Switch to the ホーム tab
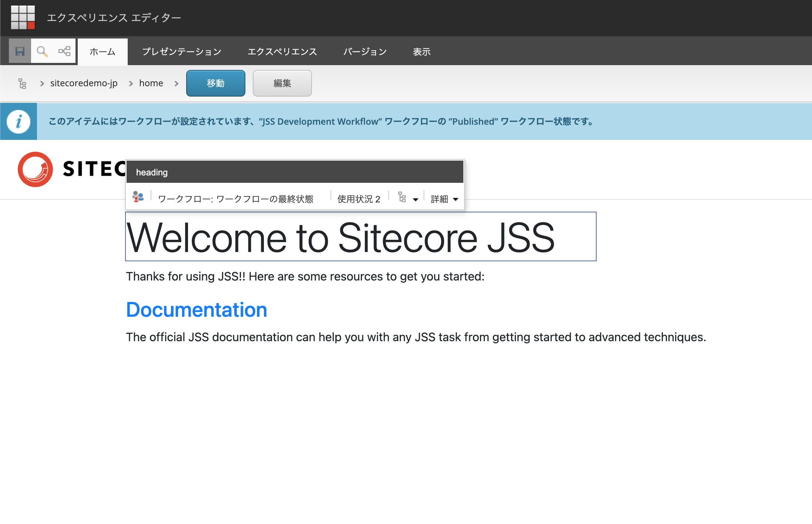The height and width of the screenshot is (524, 812). (x=103, y=52)
